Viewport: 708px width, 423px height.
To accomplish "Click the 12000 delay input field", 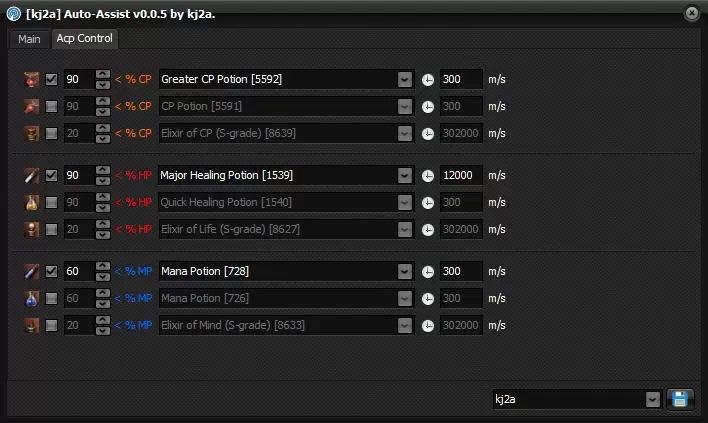I will (460, 175).
